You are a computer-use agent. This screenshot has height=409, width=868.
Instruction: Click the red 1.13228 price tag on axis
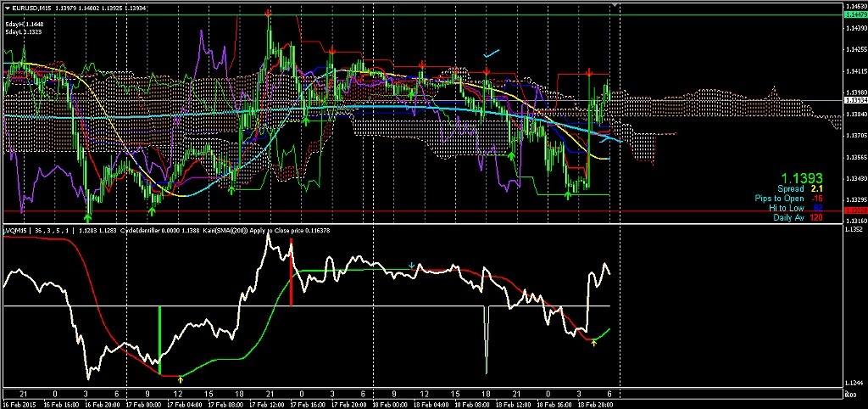(x=855, y=211)
